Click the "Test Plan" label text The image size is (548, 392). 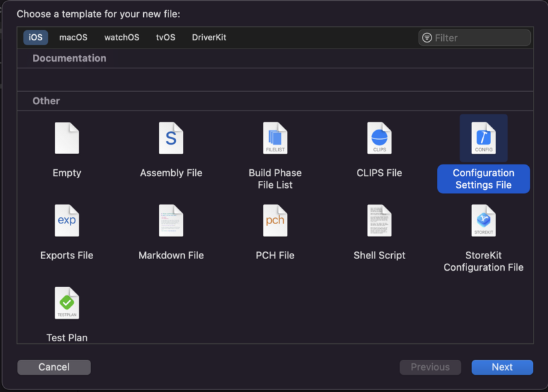66,338
